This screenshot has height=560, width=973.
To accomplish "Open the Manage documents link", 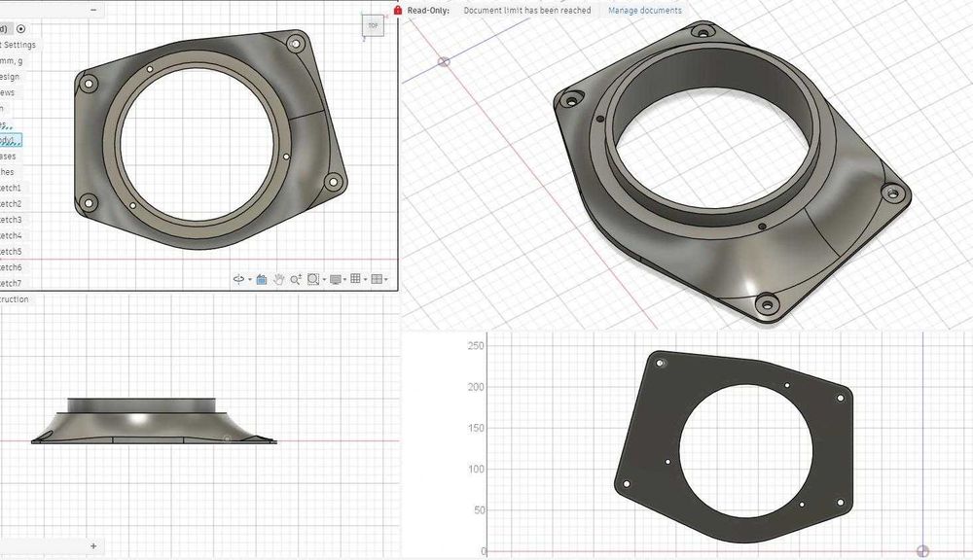I will (645, 11).
